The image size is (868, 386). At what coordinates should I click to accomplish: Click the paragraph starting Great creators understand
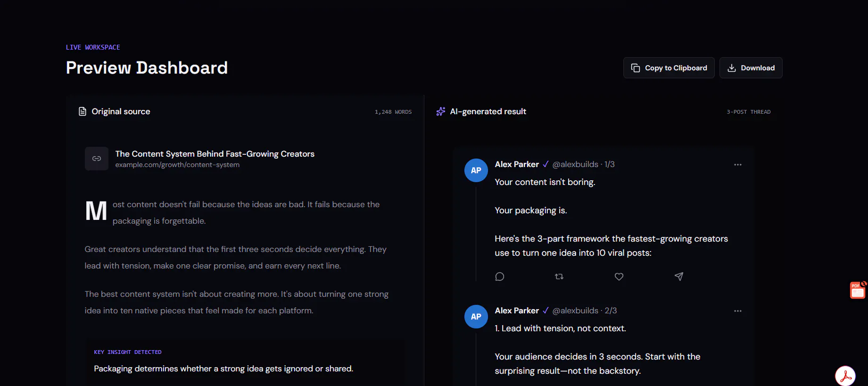[x=236, y=257]
